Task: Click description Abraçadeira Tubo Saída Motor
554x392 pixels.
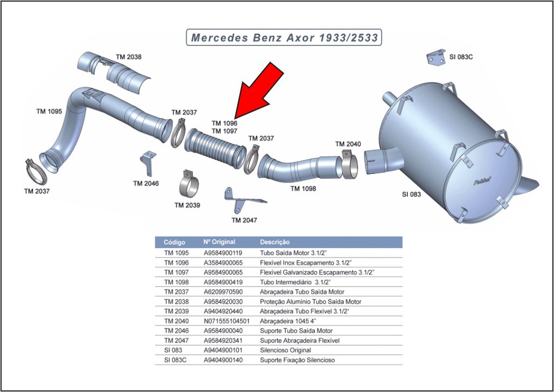Action: pos(302,292)
